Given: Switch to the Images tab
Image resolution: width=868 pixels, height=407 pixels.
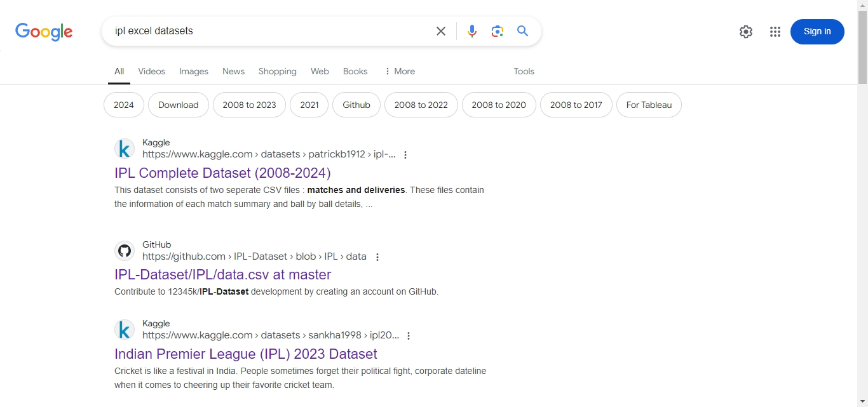Looking at the screenshot, I should [194, 71].
